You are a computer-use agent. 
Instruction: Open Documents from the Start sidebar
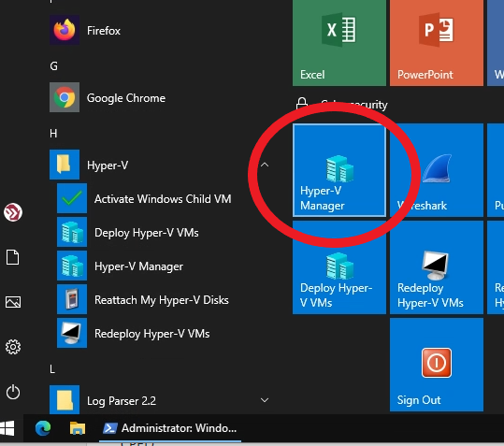[x=13, y=257]
